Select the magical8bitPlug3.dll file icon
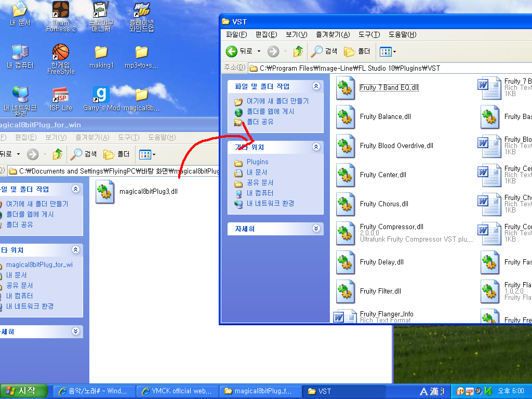Image resolution: width=532 pixels, height=399 pixels. [105, 192]
